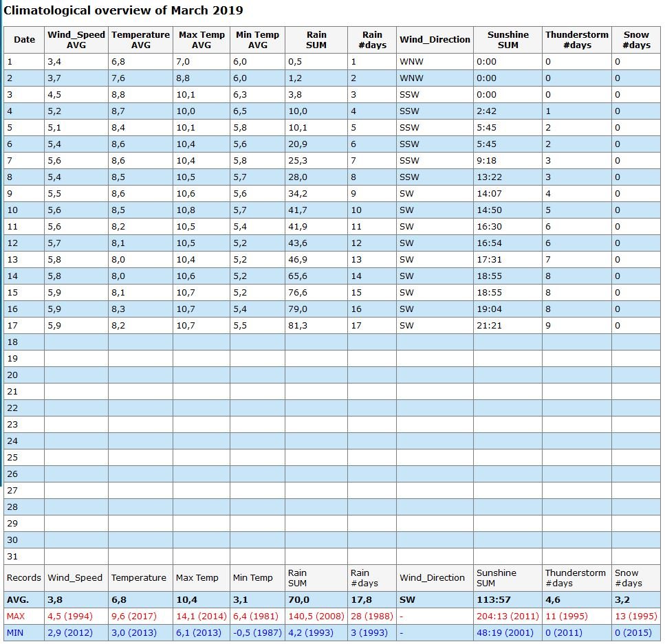This screenshot has width=665, height=644.
Task: Click the Max Temp AVG column header
Action: pos(201,40)
